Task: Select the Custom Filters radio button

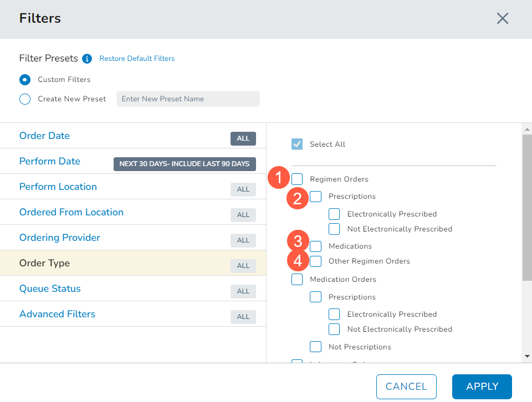Action: [x=25, y=80]
